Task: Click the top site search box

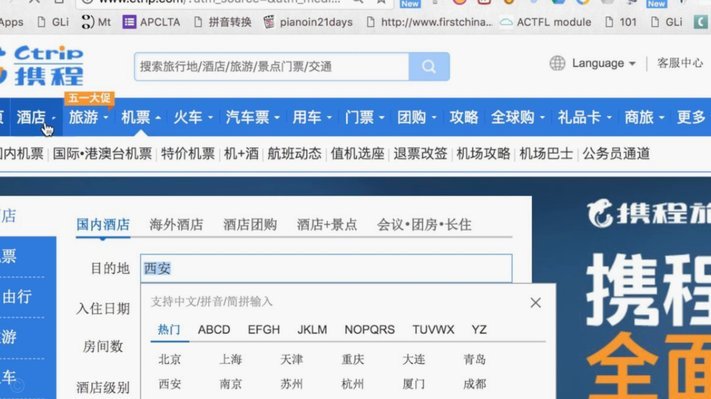Action: (x=272, y=67)
